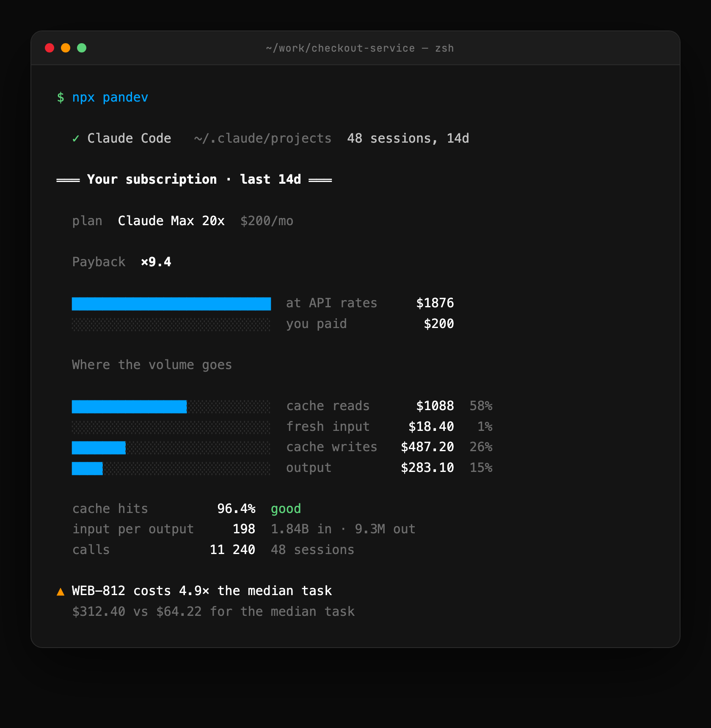Screen dimensions: 711x728
Task: Click the 'calls' label
Action: [91, 550]
